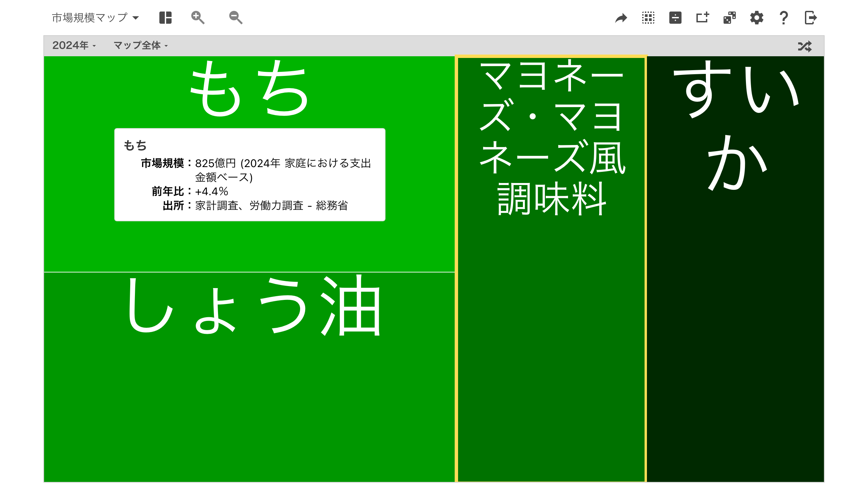Click the logout exit icon
The image size is (868, 488).
811,18
